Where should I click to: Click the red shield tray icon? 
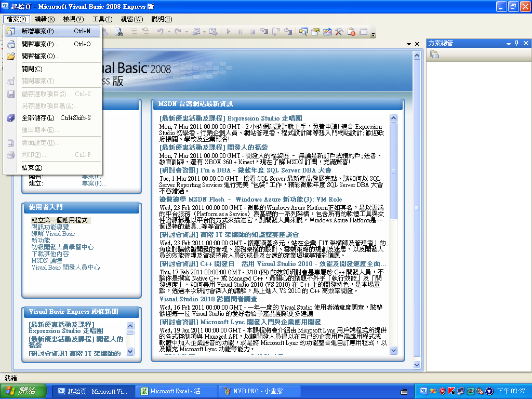(442, 391)
